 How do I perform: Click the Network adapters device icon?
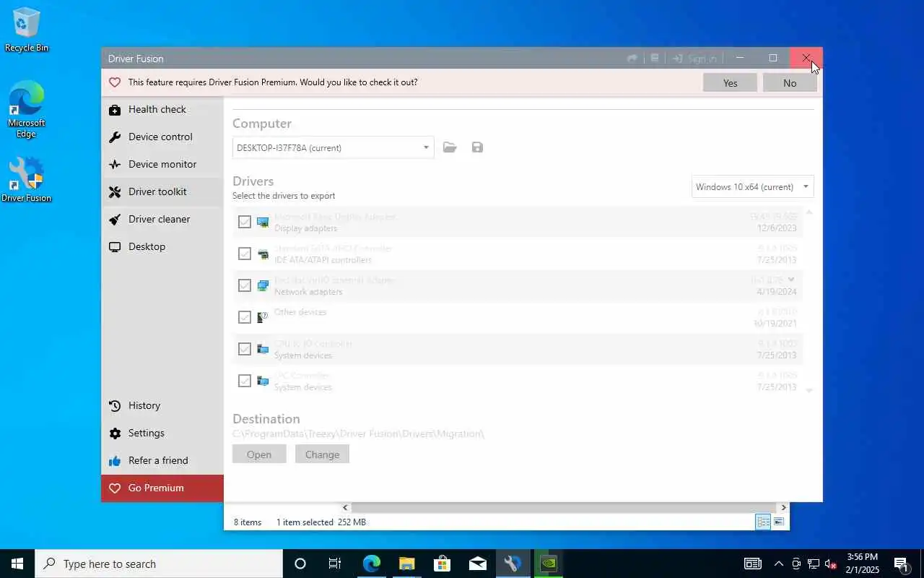coord(263,285)
